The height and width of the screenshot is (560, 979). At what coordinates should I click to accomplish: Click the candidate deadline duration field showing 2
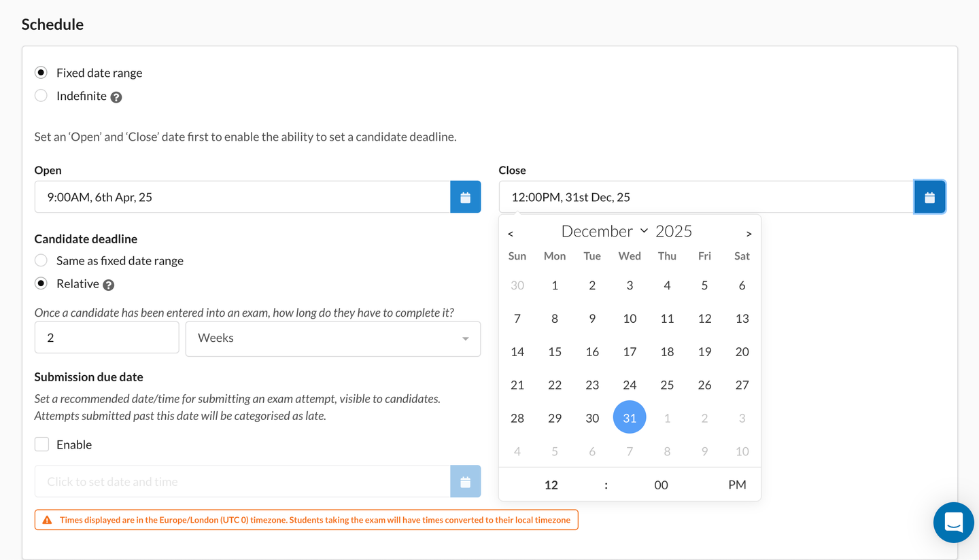point(107,338)
